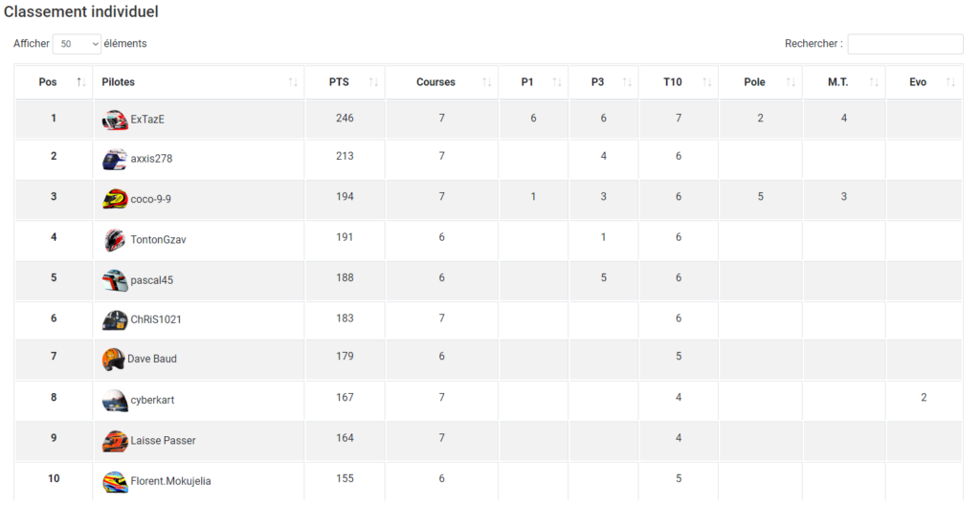
Task: Sort by the M.T. column header
Action: click(838, 82)
